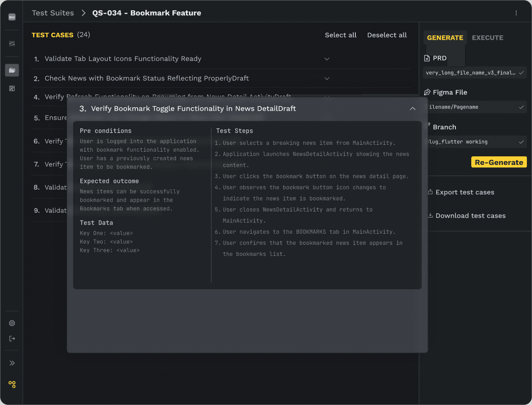Click step 6 'User navigates to the BOOKMARKS tab'
Image resolution: width=532 pixels, height=405 pixels.
tap(309, 232)
